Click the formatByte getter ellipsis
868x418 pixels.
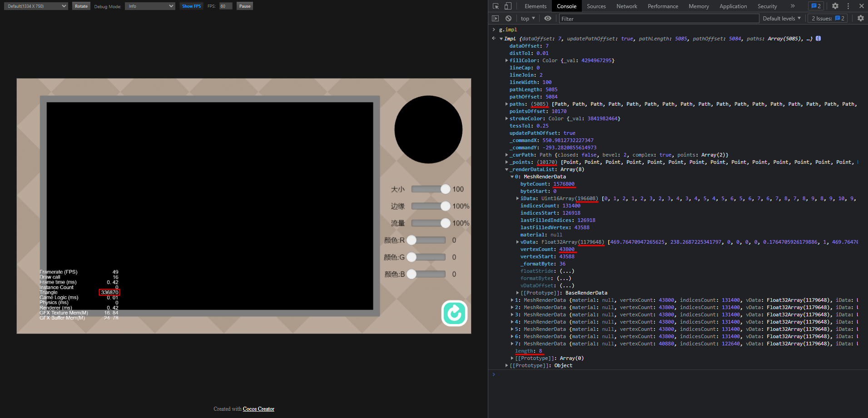564,278
